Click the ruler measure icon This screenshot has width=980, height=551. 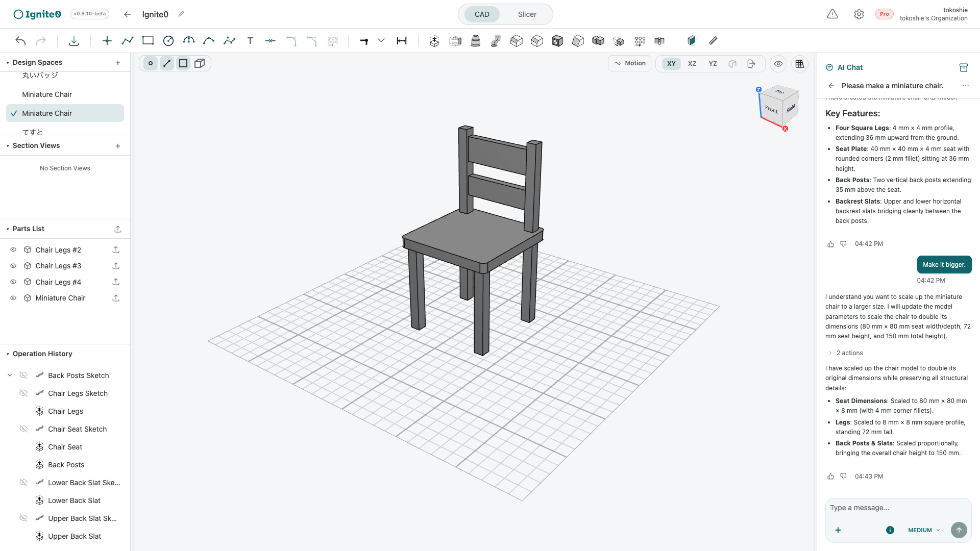(713, 41)
